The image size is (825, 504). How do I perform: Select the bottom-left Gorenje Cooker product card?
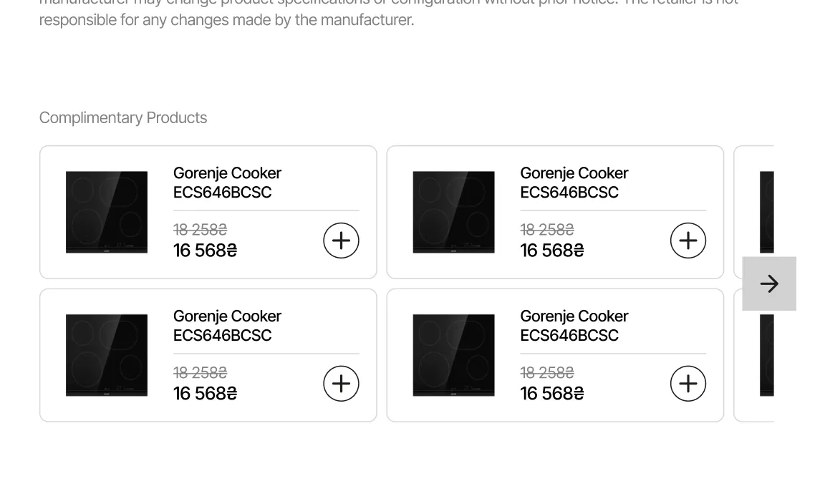pos(208,354)
